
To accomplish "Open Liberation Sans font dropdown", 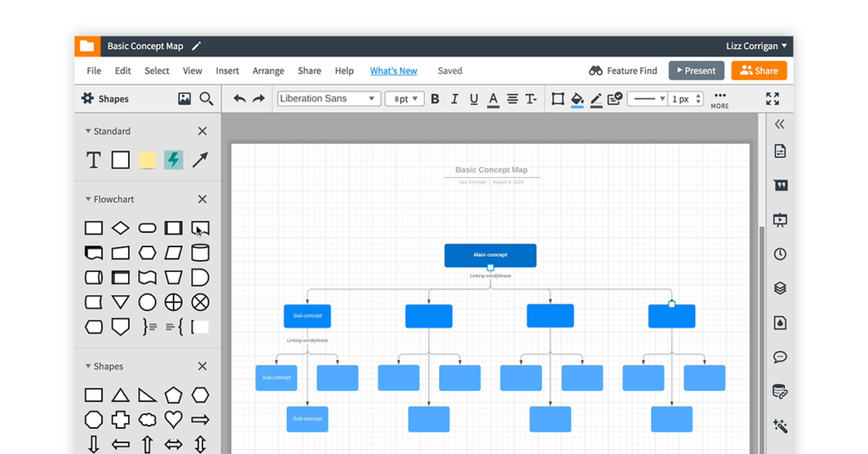I will pyautogui.click(x=329, y=98).
